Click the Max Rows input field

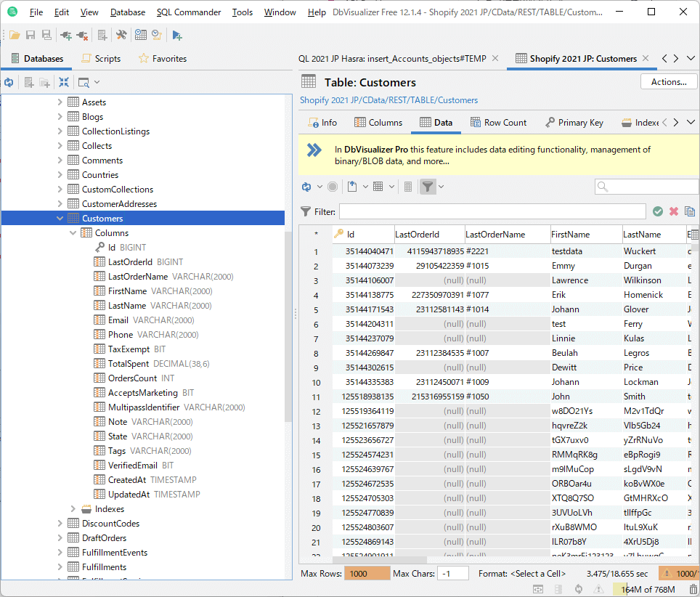[367, 574]
